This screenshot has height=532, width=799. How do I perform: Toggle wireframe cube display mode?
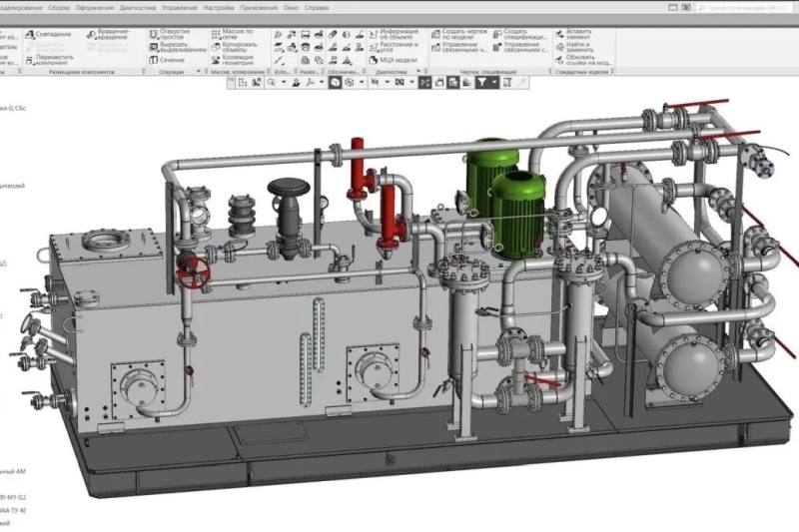point(349,82)
